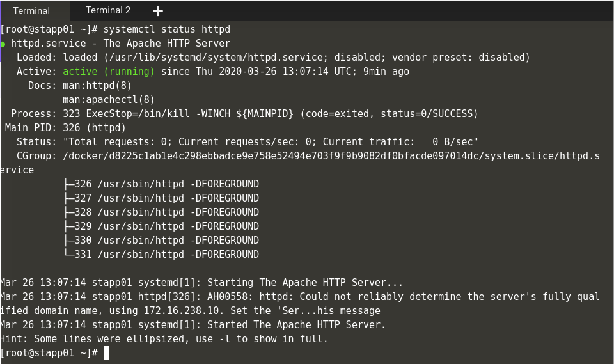Click the 'Main PID: 326 (httpd)' line
This screenshot has width=614, height=364.
tap(65, 128)
